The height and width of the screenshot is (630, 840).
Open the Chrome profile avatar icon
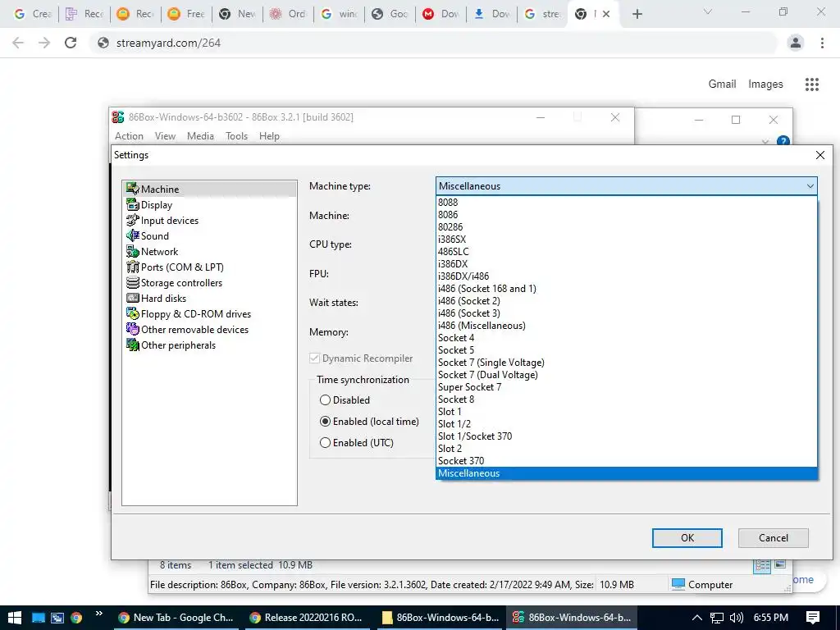(x=796, y=43)
